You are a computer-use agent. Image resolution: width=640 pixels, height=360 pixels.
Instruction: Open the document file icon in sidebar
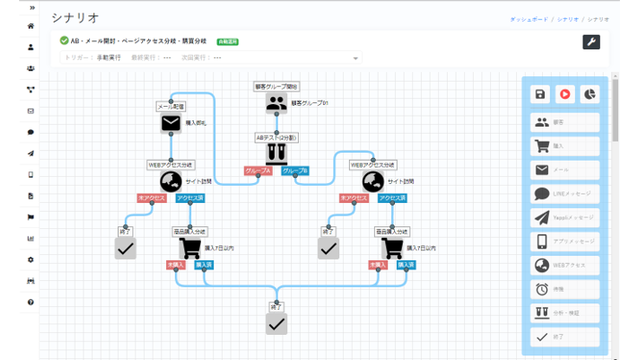(x=31, y=196)
